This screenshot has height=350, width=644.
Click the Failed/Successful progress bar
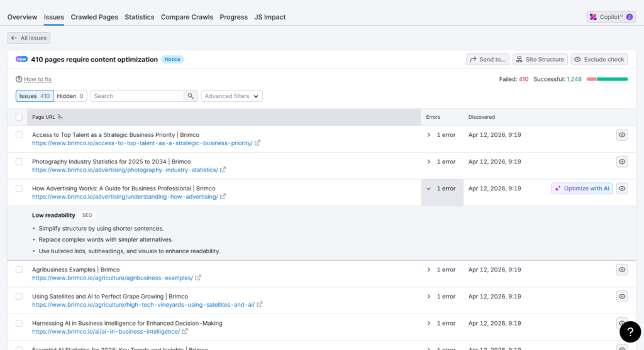[x=607, y=79]
